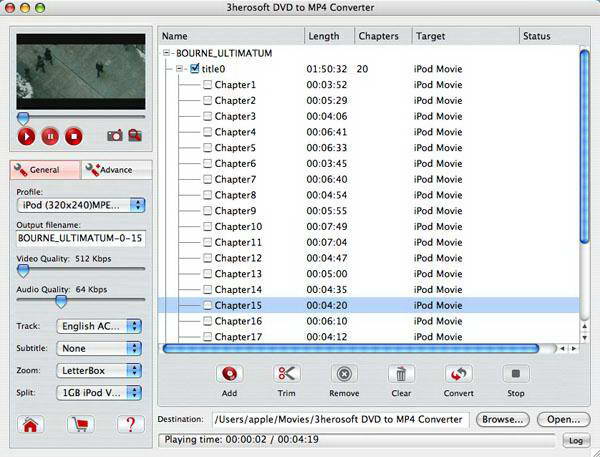Click the shopping cart purchase icon
The width and height of the screenshot is (600, 457).
click(x=80, y=424)
